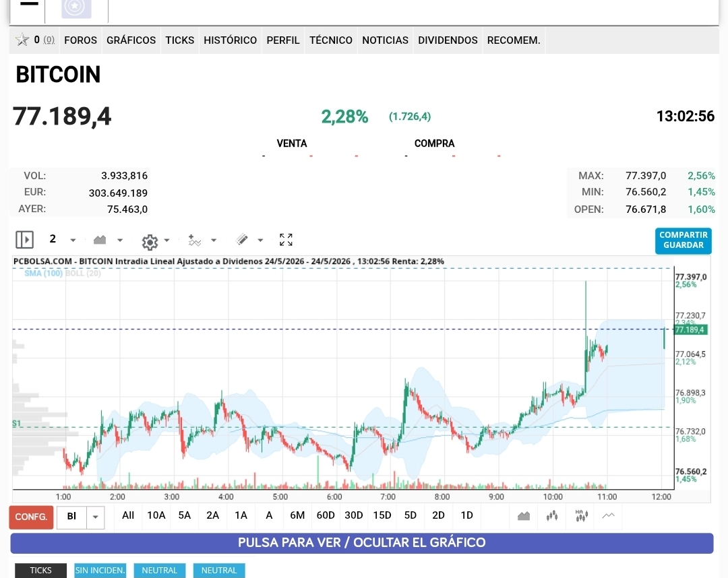The image size is (728, 578).
Task: Click the AYER value 75.463,0
Action: point(127,210)
